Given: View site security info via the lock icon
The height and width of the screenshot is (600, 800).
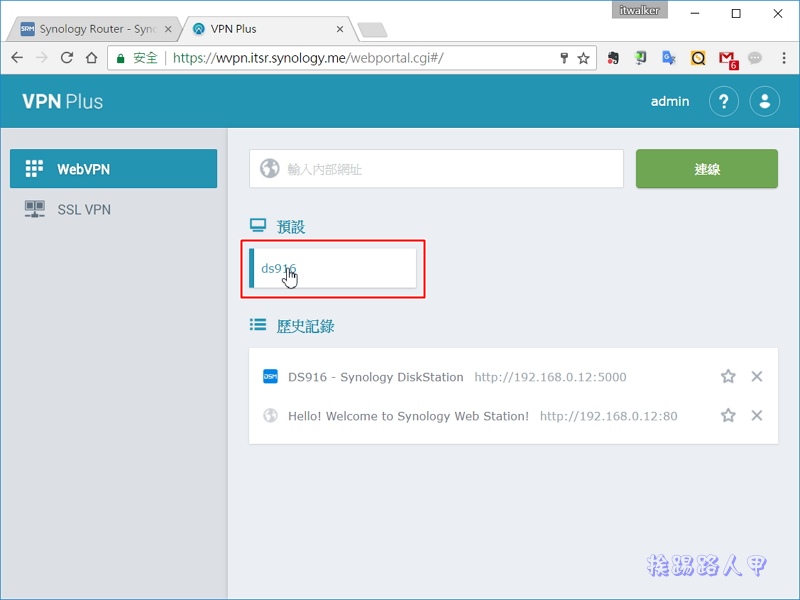Looking at the screenshot, I should 120,58.
